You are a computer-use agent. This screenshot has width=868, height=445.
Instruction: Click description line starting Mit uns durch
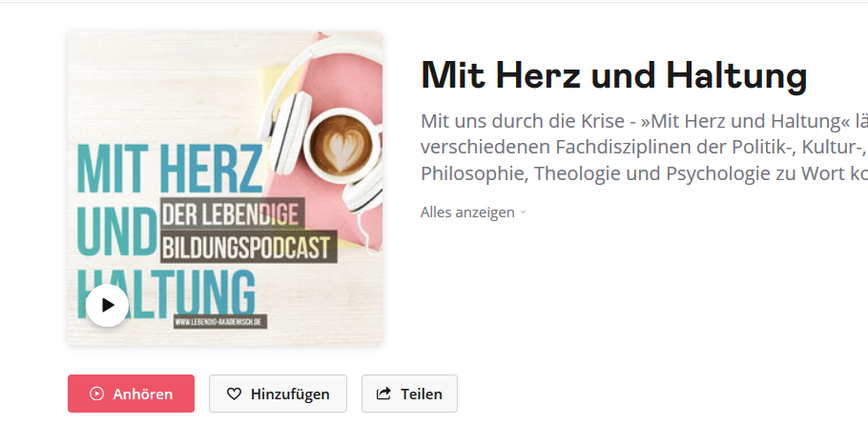[644, 121]
